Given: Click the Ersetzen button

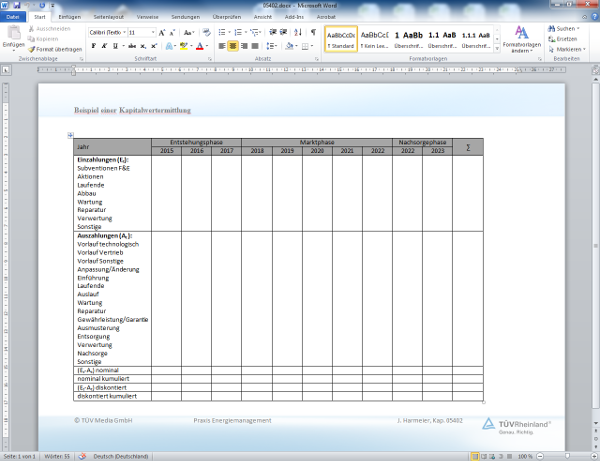Looking at the screenshot, I should click(566, 39).
